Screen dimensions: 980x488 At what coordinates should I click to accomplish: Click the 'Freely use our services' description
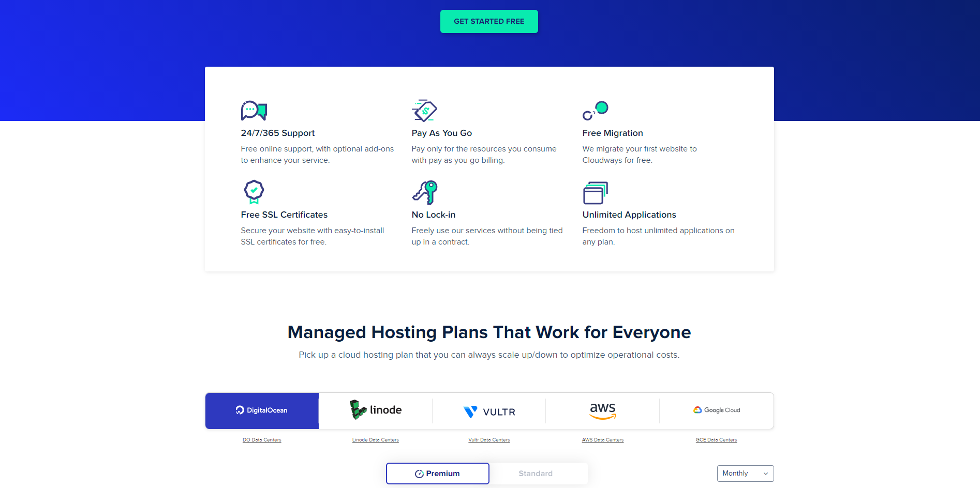tap(487, 236)
